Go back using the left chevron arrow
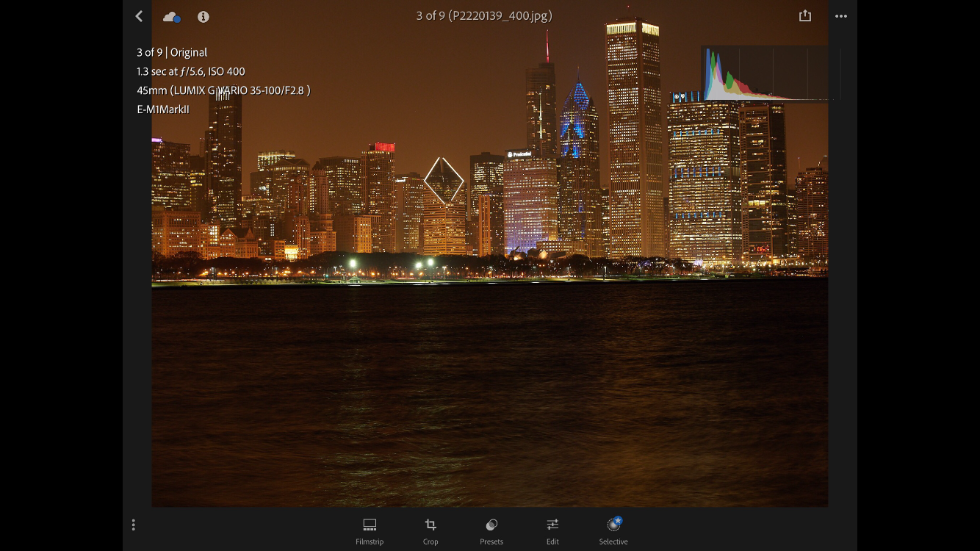The height and width of the screenshot is (551, 980). click(x=139, y=16)
